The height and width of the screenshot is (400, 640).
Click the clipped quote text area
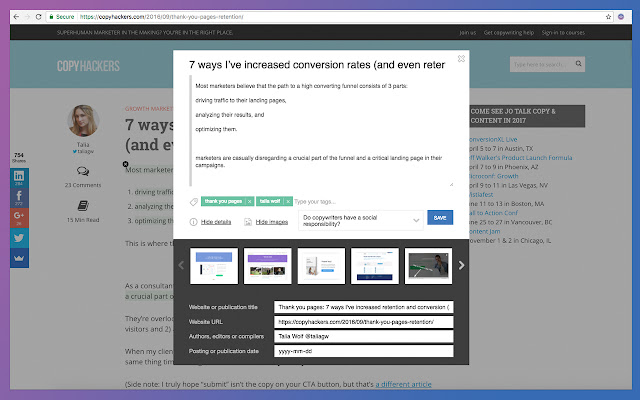coord(322,131)
